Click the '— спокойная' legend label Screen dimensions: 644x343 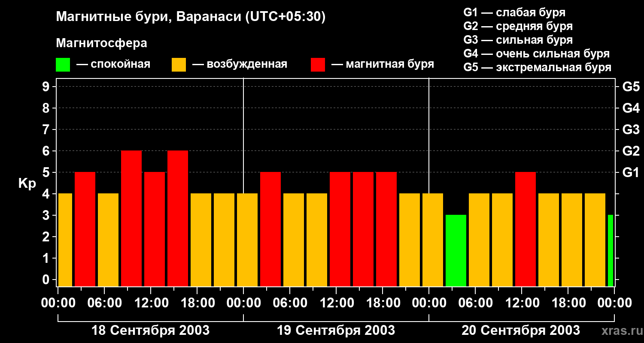pyautogui.click(x=113, y=64)
